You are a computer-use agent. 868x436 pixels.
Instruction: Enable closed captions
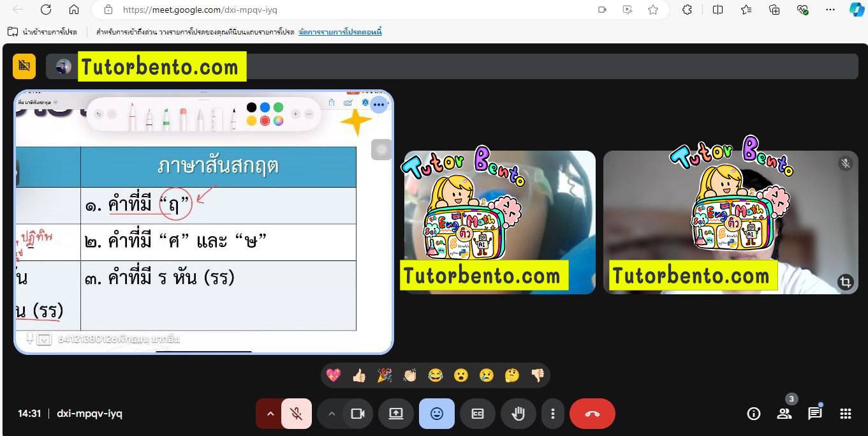[x=477, y=414]
